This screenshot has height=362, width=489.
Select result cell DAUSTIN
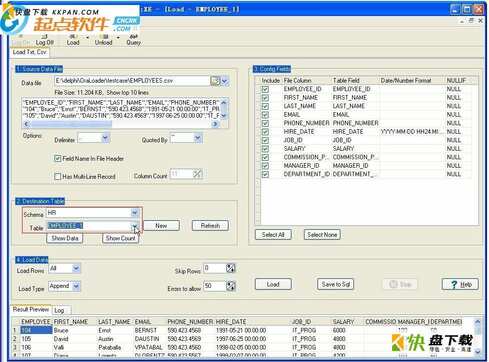pos(150,339)
